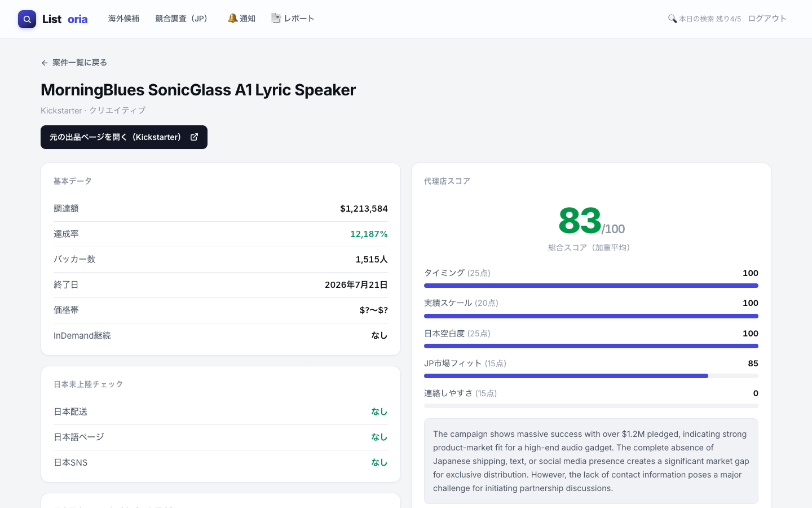This screenshot has width=812, height=508.
Task: Click the InDemand継続 row label
Action: (x=82, y=336)
